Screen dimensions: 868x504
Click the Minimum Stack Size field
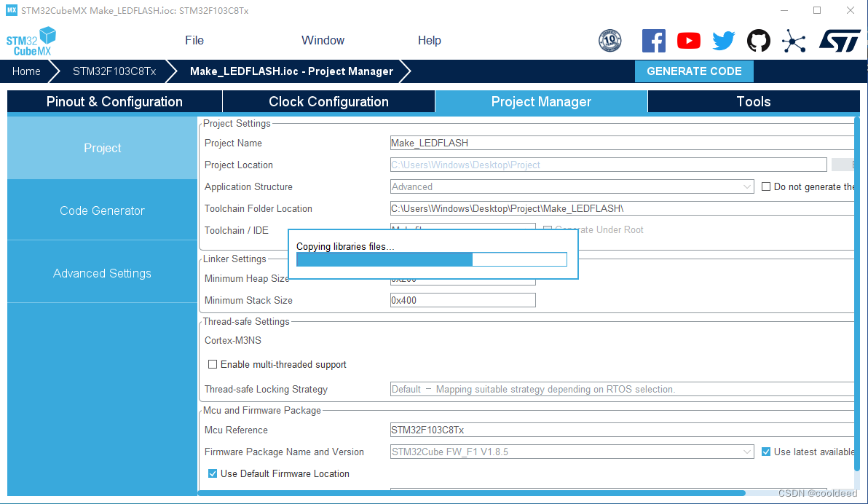[463, 300]
